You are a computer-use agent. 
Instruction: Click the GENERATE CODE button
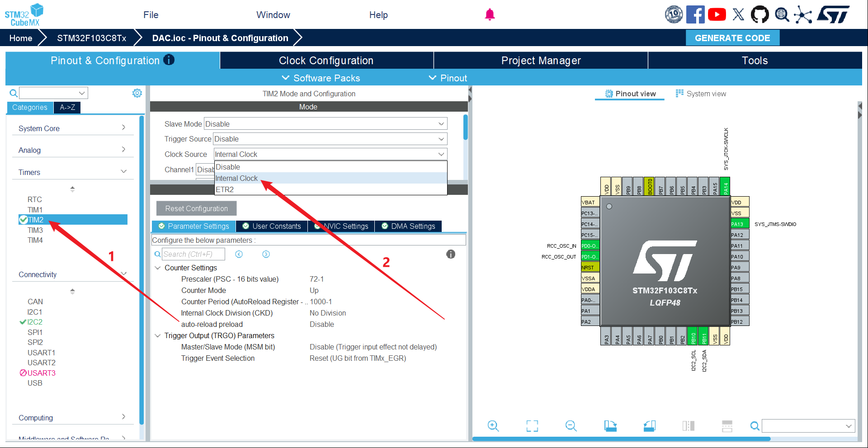732,38
